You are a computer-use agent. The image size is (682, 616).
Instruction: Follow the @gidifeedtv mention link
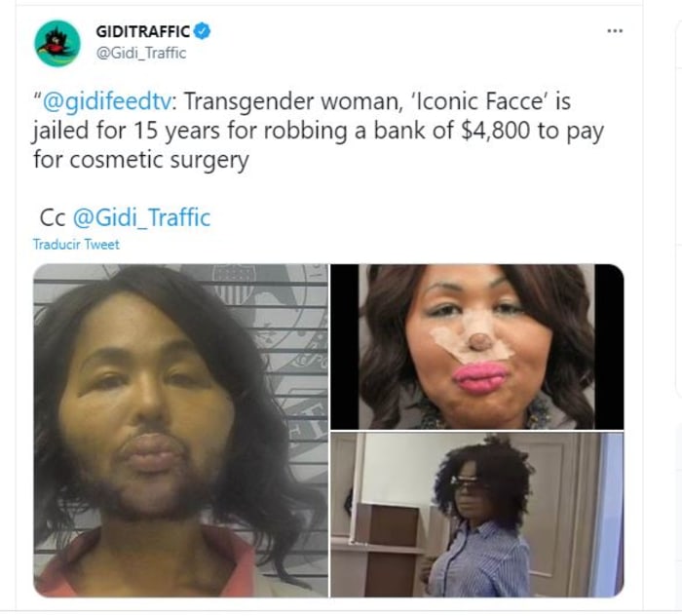[106, 101]
